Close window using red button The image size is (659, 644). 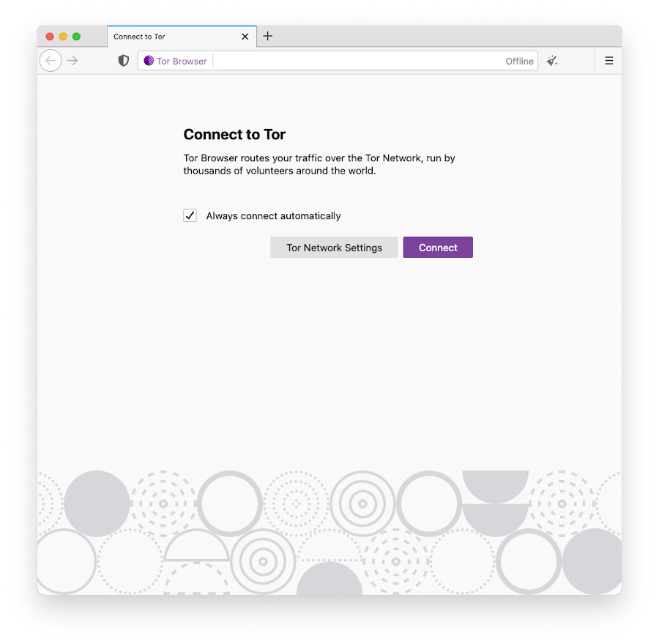coord(50,37)
